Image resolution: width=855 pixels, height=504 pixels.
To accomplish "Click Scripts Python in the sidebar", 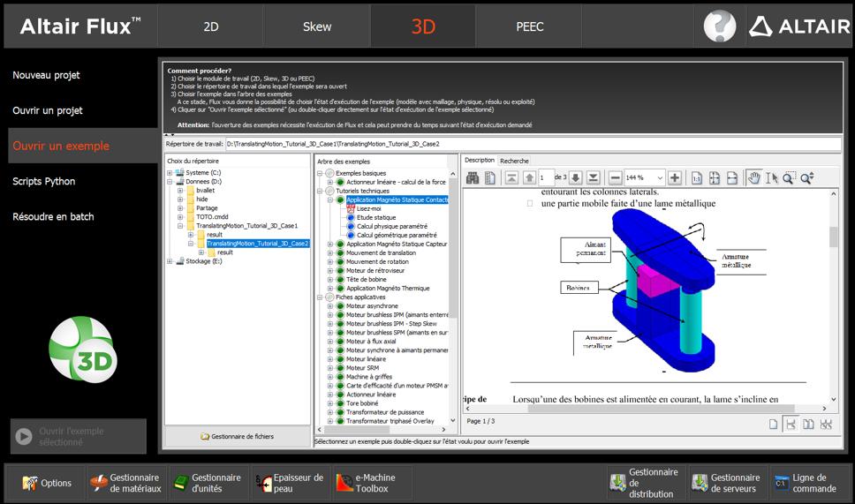I will (x=44, y=181).
